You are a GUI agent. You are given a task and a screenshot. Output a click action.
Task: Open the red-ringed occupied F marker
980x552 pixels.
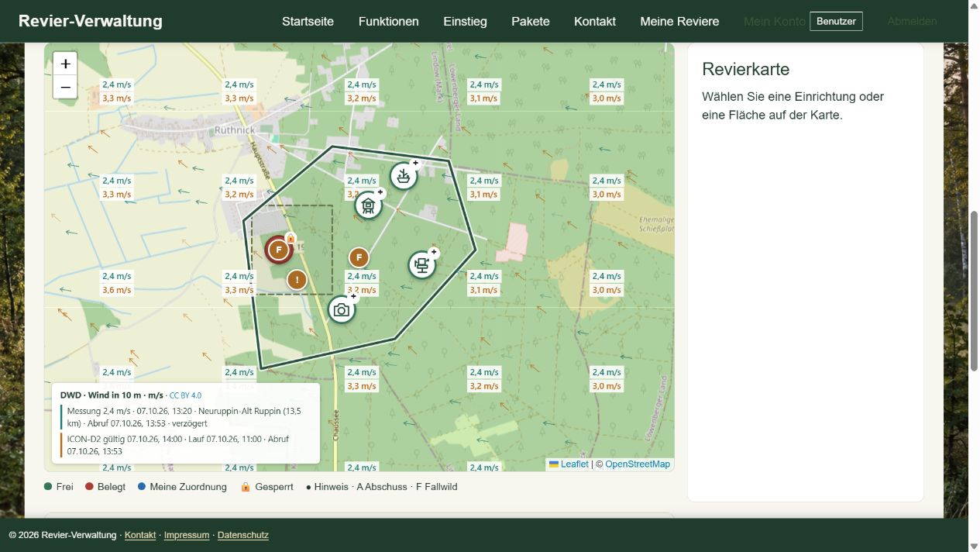[x=278, y=250]
